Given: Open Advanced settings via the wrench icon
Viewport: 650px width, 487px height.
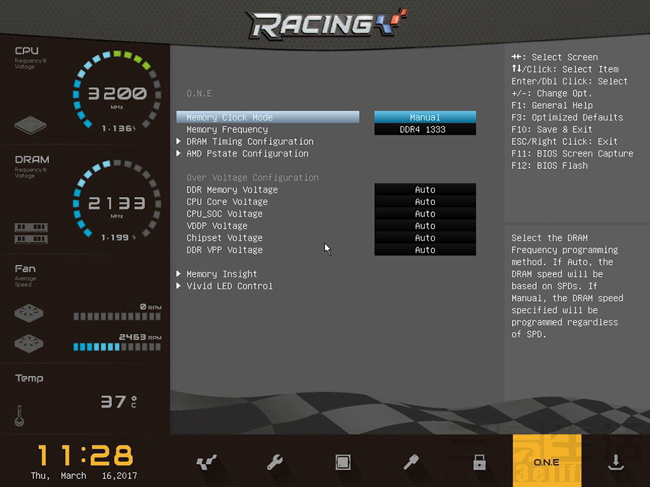Looking at the screenshot, I should tap(274, 462).
